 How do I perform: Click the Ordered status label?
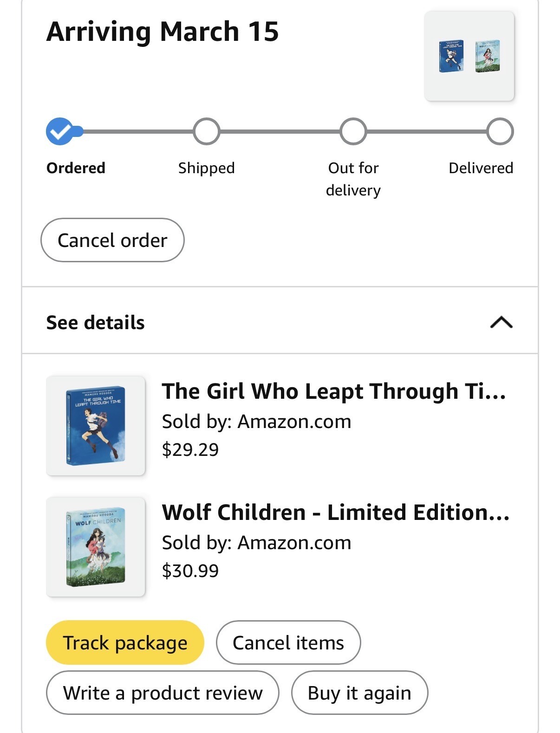pyautogui.click(x=76, y=168)
